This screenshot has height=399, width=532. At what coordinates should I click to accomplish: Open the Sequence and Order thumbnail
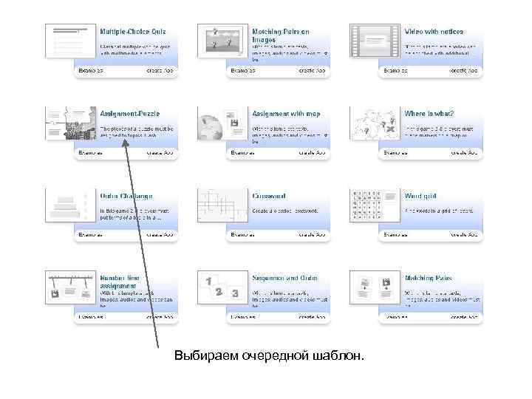click(222, 287)
